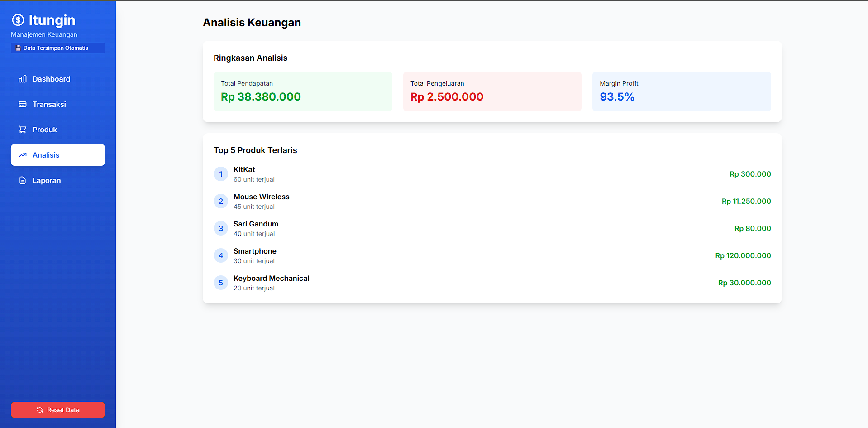The width and height of the screenshot is (868, 428).
Task: Click the Analisis trending-arrow icon
Action: (23, 155)
